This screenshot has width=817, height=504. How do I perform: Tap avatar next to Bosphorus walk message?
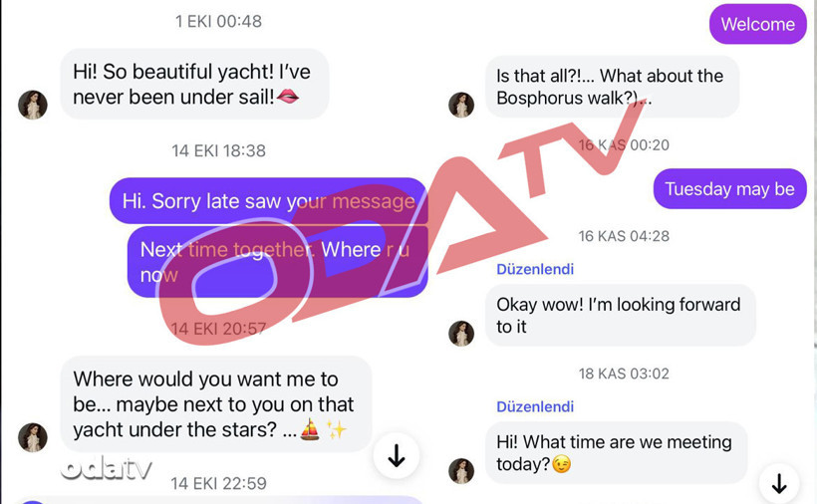click(x=461, y=105)
